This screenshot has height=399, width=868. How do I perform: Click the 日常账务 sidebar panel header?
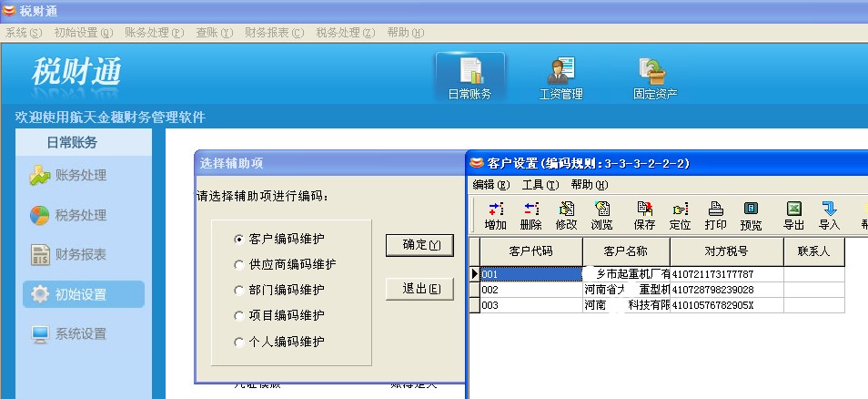coord(83,142)
